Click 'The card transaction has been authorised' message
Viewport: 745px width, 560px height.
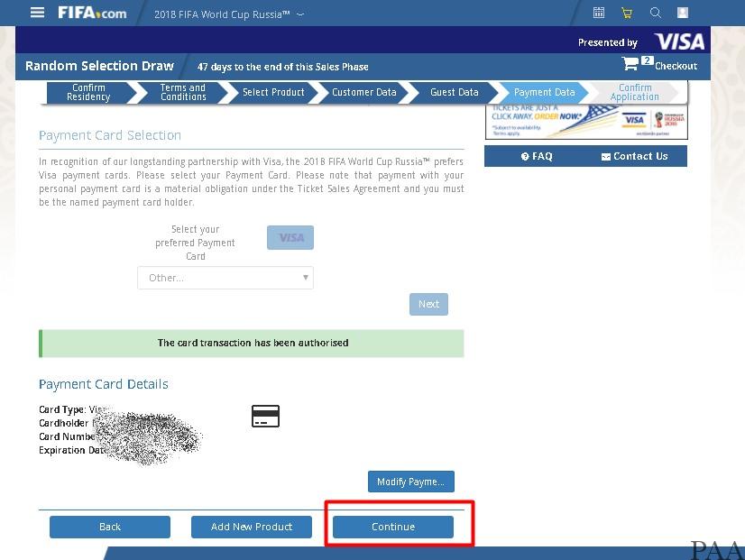(253, 343)
